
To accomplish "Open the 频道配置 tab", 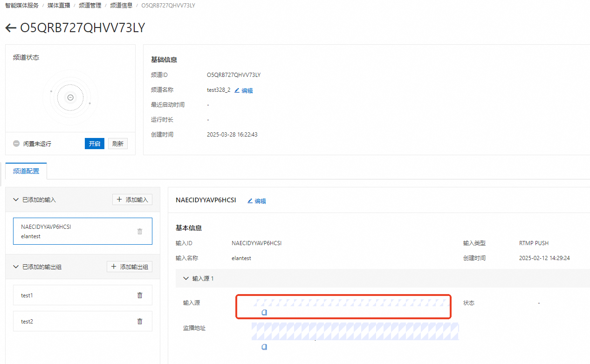I will tap(26, 171).
